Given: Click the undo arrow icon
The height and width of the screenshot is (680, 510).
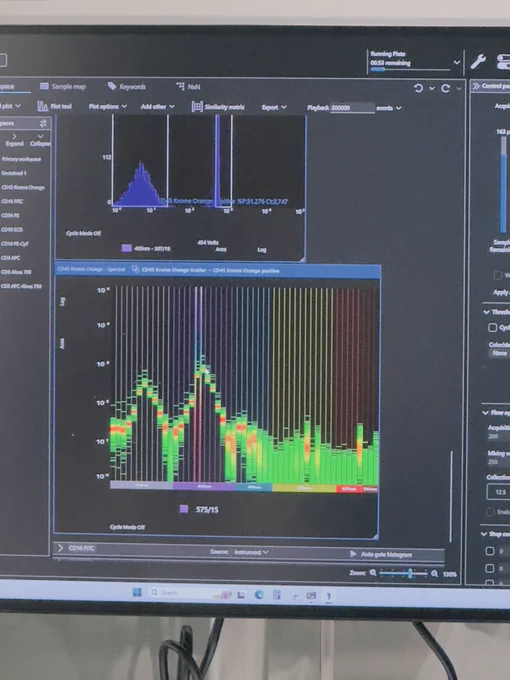Looking at the screenshot, I should (x=418, y=88).
